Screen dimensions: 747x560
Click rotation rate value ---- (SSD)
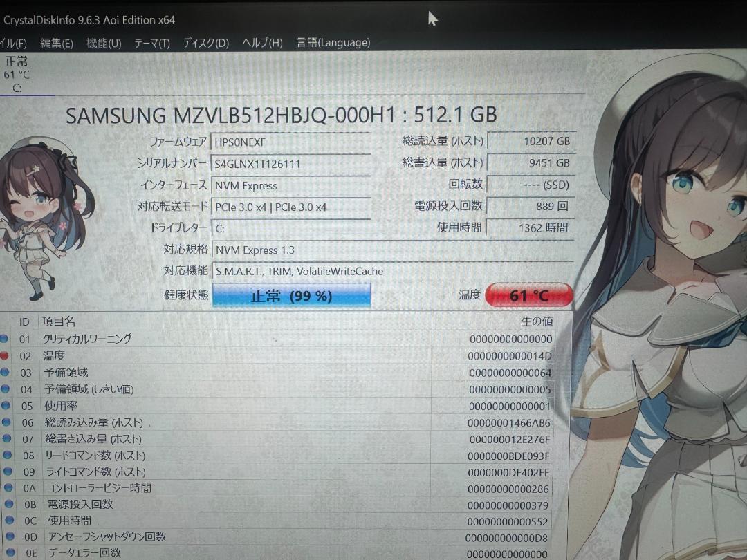click(x=531, y=185)
